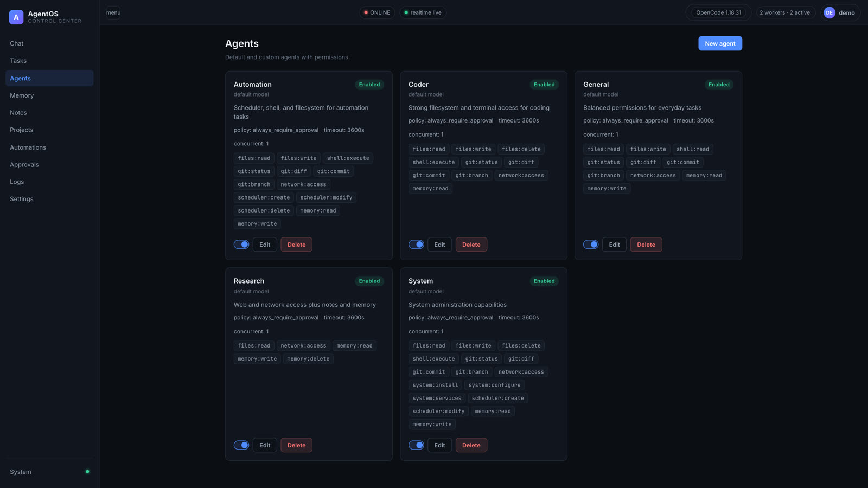Click the scheduler:delete tag in Automation
868x488 pixels.
[x=264, y=210]
